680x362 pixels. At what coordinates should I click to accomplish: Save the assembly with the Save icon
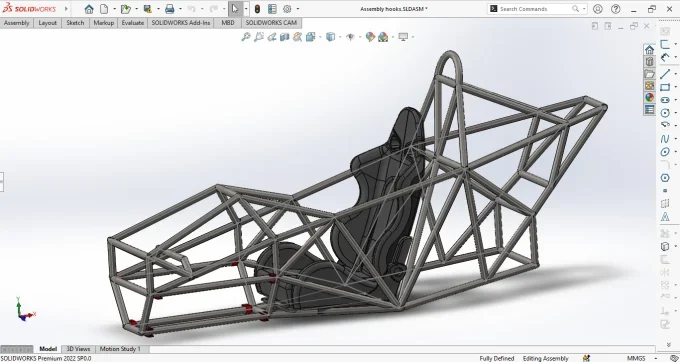pos(147,9)
